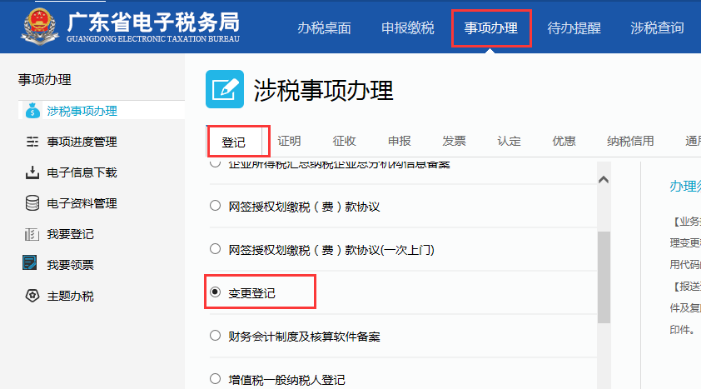Click the list's vertical scrollbar thumb
Image resolution: width=701 pixels, height=392 pixels.
604,277
